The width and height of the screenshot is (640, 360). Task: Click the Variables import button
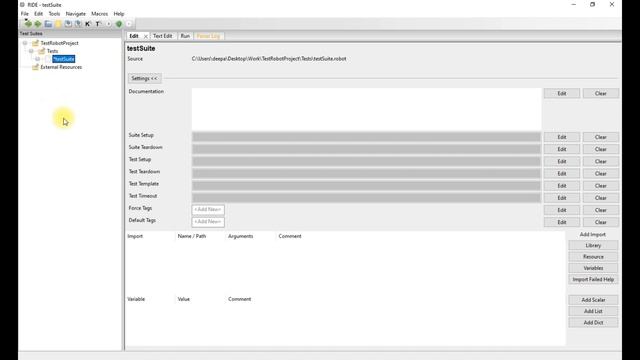(x=593, y=268)
